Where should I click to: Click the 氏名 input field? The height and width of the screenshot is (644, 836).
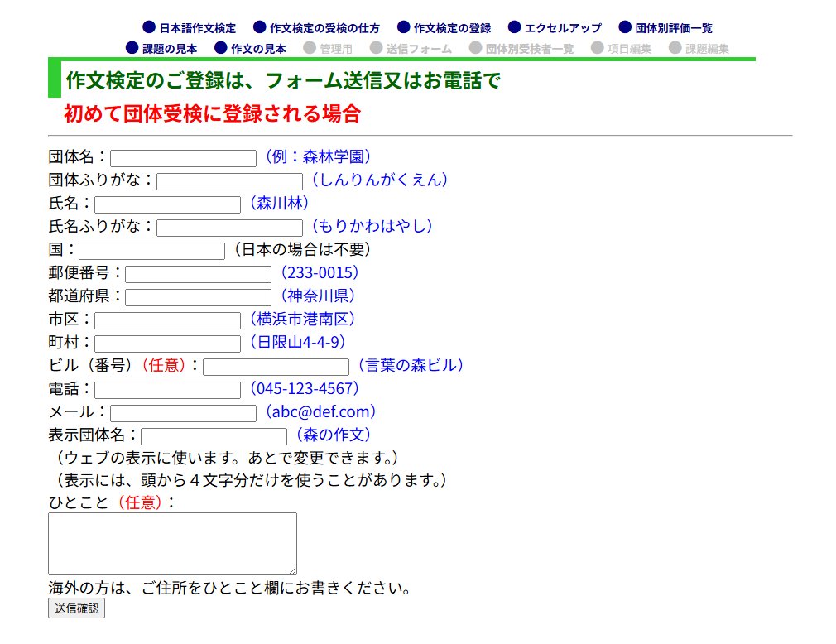(167, 204)
